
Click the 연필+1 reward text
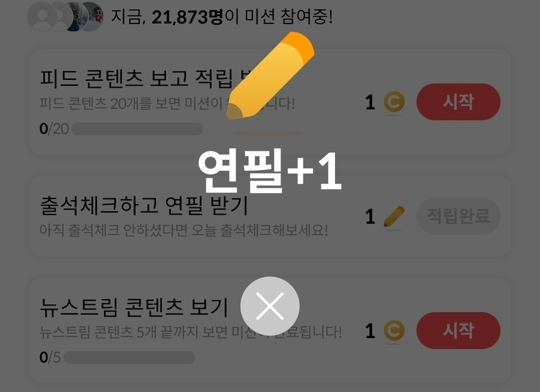tap(269, 171)
